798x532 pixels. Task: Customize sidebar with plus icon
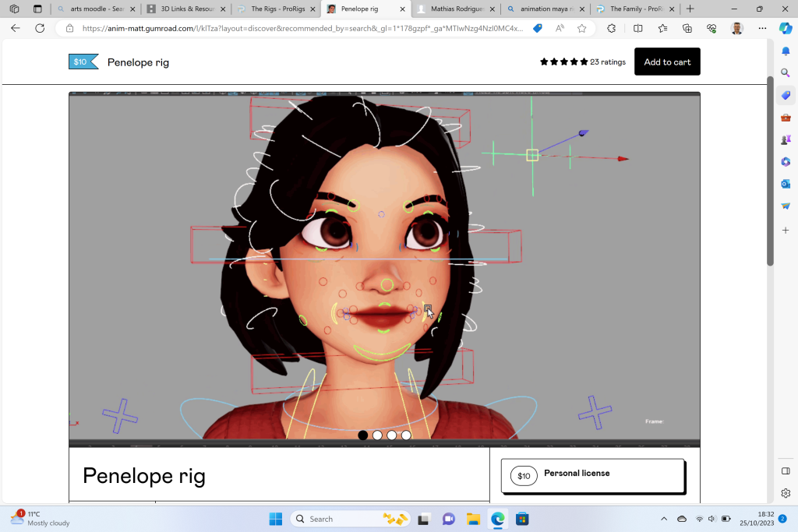786,231
